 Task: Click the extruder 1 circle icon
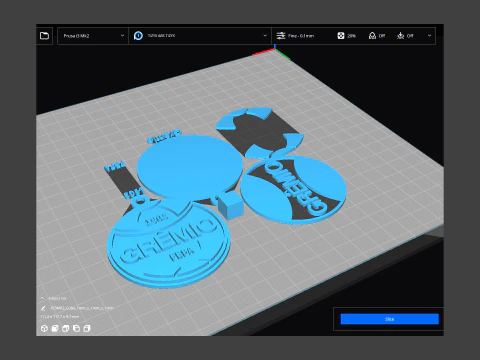[x=138, y=36]
